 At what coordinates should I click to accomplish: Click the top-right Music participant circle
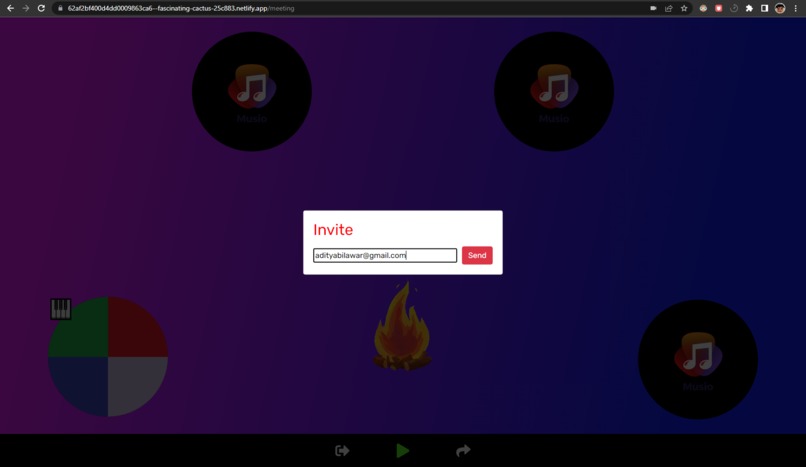[554, 91]
